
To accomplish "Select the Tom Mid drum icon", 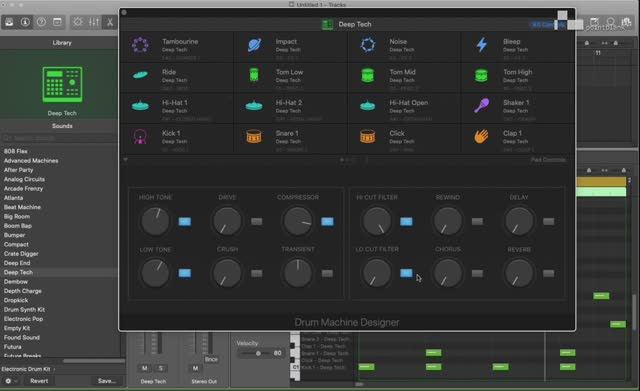I will pyautogui.click(x=368, y=76).
